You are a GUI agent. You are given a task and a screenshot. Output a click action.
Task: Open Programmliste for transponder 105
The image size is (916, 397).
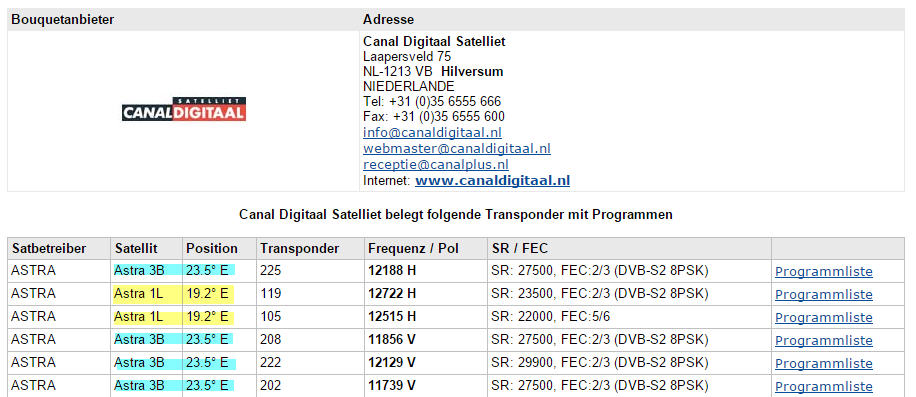(x=824, y=318)
